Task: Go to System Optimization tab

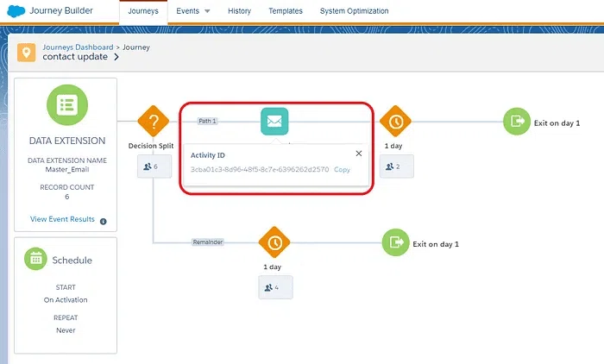Action: [x=354, y=11]
